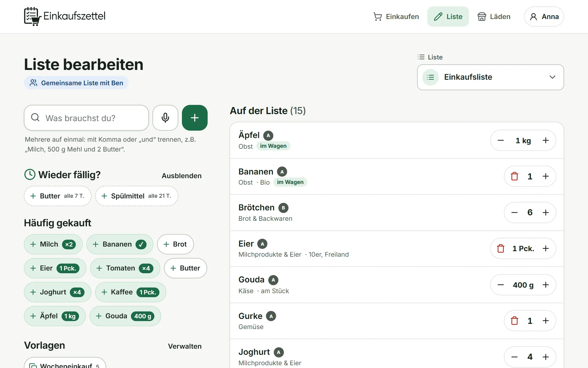The image size is (588, 368).
Task: Click the B avatar next to Brötchen
Action: 283,208
